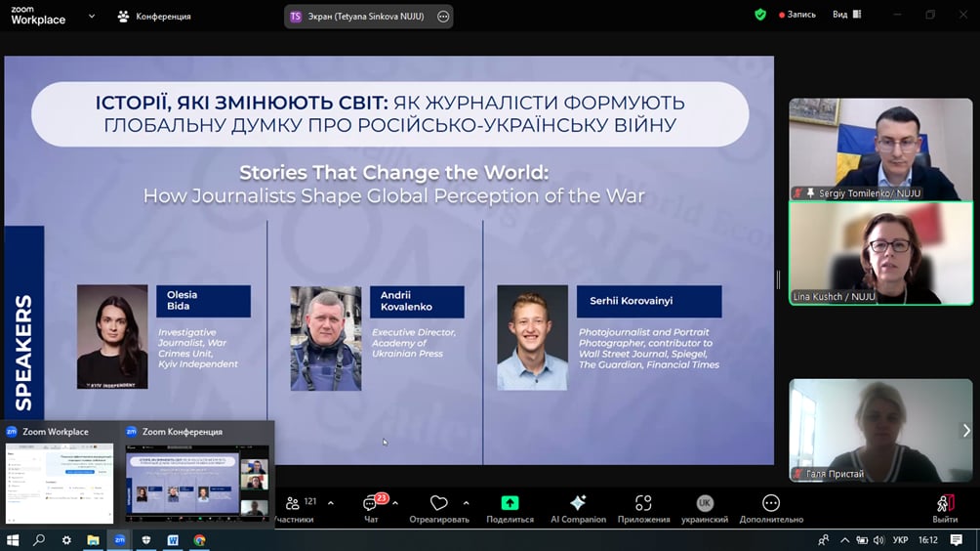Open the Apps icon in toolbar
The width and height of the screenshot is (980, 551).
(x=643, y=503)
